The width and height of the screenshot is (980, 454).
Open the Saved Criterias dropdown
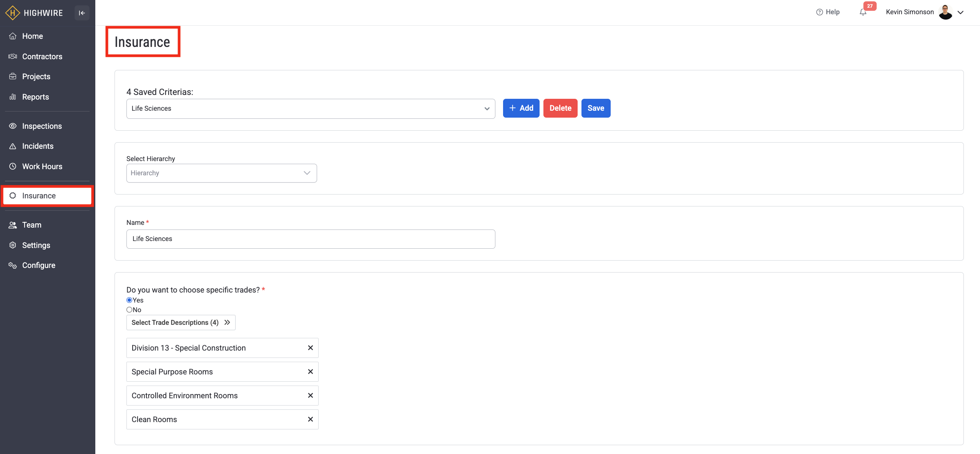311,109
